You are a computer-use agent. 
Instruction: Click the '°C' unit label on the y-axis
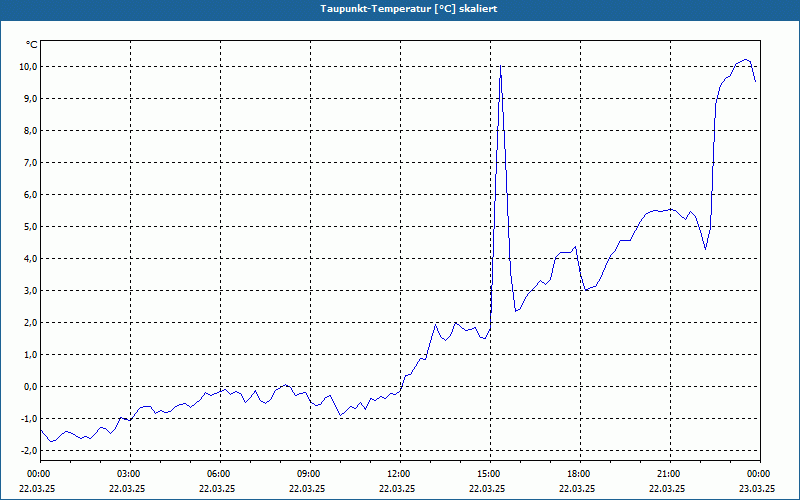[x=32, y=45]
